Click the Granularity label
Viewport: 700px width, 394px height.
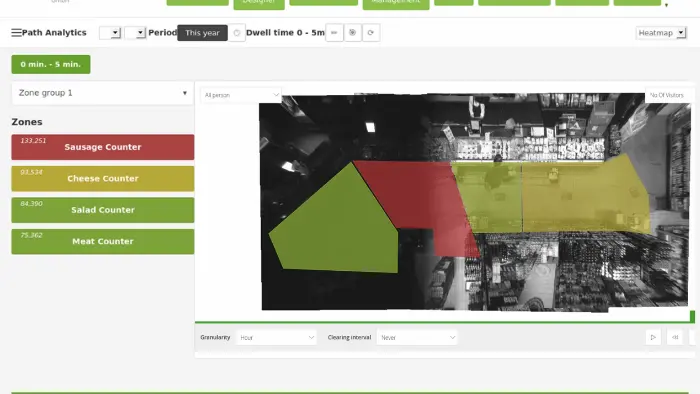(215, 337)
